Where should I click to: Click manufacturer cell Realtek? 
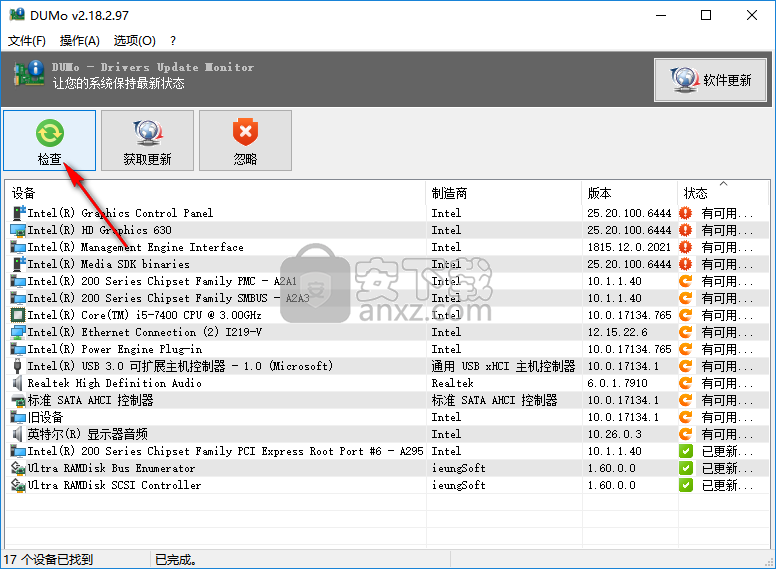coord(452,383)
